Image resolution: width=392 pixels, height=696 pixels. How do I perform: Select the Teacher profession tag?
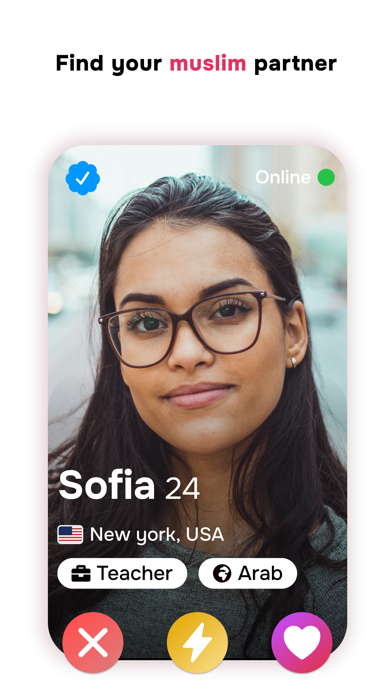122,573
